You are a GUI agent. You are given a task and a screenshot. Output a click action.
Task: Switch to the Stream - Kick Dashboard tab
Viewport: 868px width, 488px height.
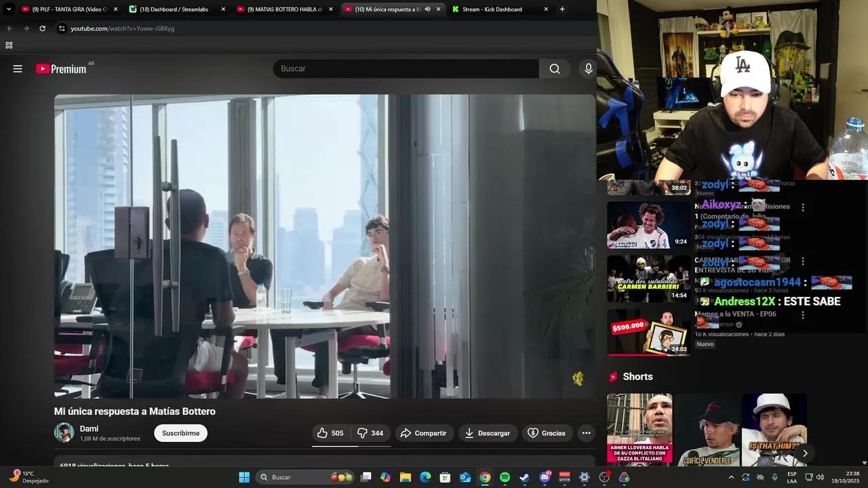(x=501, y=9)
